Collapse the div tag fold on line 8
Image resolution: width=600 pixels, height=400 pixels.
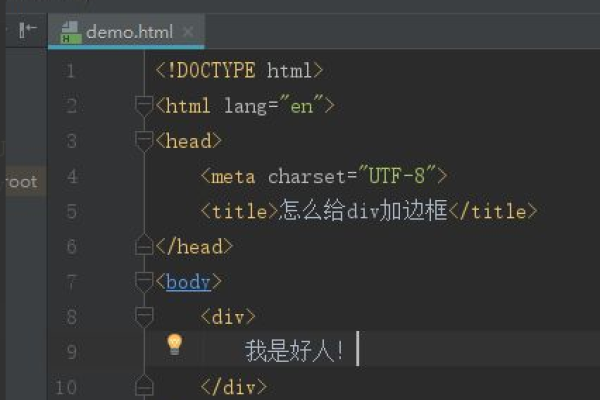tap(144, 317)
